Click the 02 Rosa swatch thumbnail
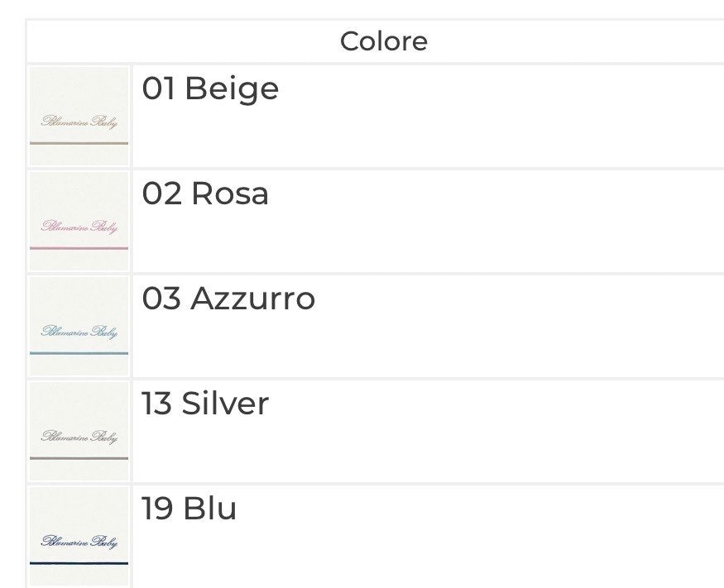The image size is (724, 588). coord(79,221)
